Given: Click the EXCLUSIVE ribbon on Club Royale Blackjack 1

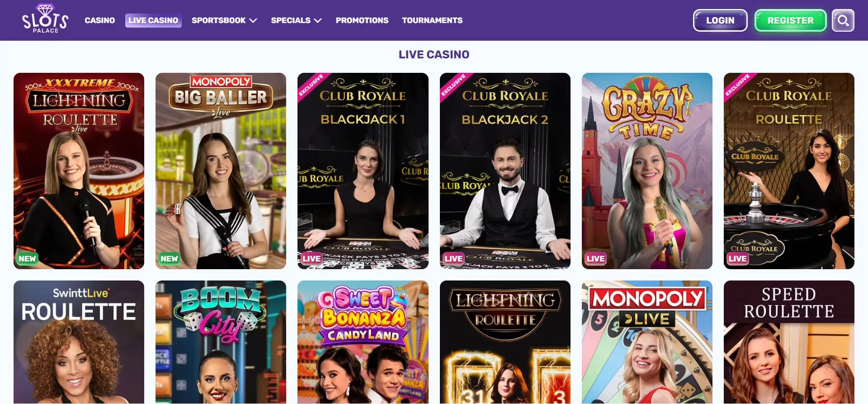Looking at the screenshot, I should [311, 85].
